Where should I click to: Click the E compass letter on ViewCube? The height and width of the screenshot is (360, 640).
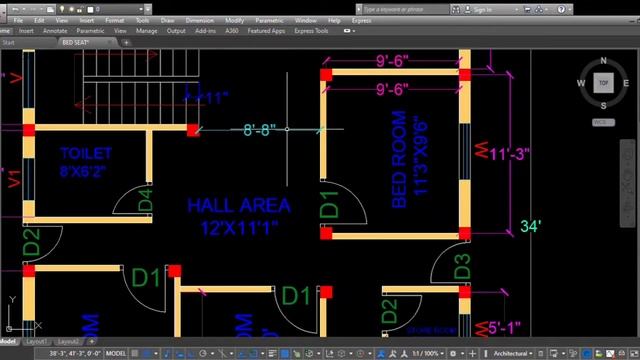[x=626, y=83]
